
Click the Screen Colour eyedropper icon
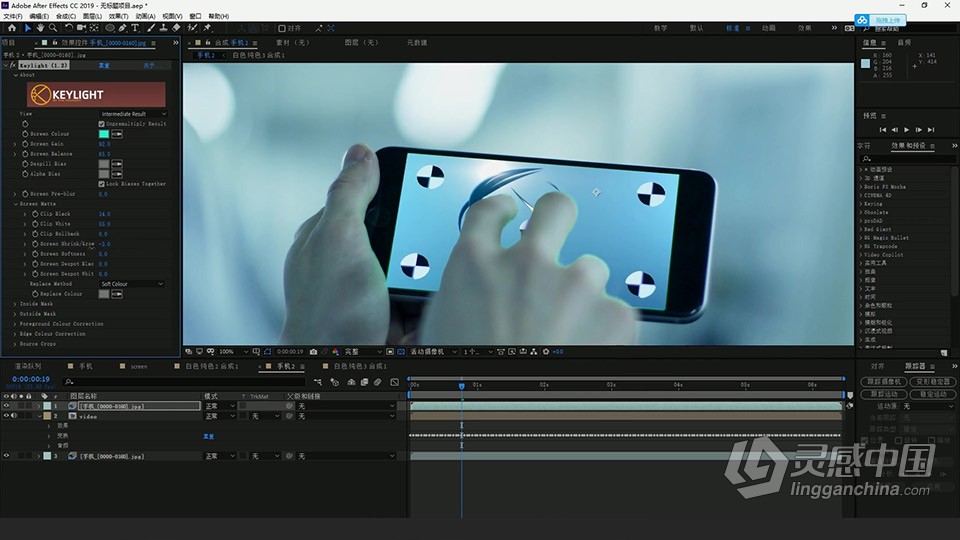coord(117,134)
